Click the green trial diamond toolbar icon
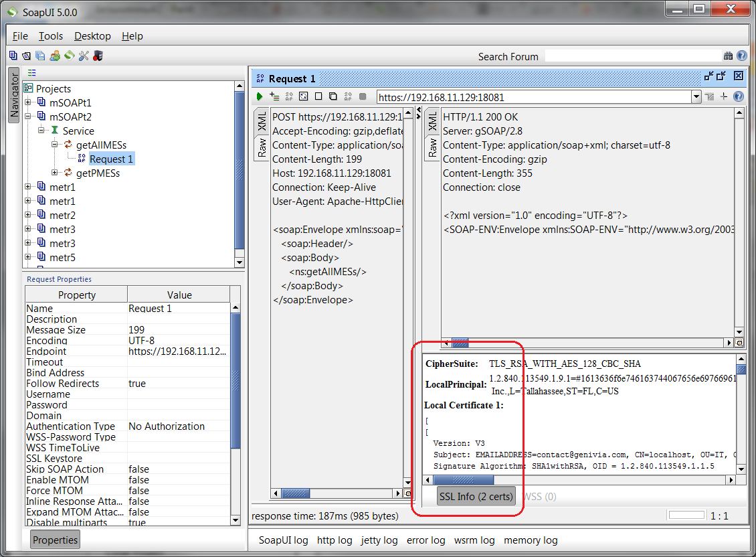 pos(70,56)
